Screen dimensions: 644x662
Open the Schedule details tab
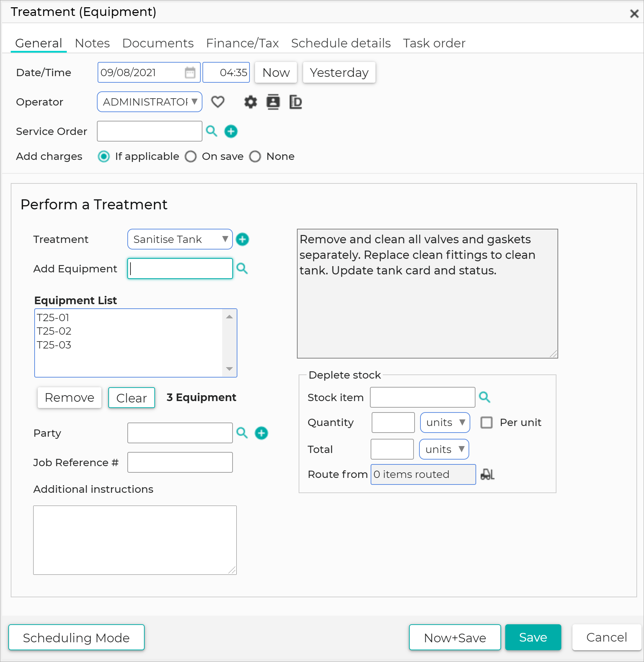341,43
